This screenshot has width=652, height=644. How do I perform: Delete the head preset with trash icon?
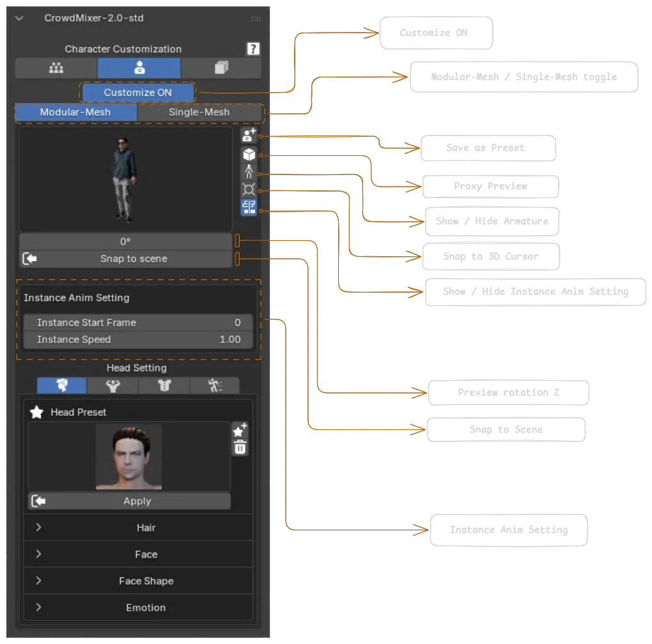tap(240, 448)
